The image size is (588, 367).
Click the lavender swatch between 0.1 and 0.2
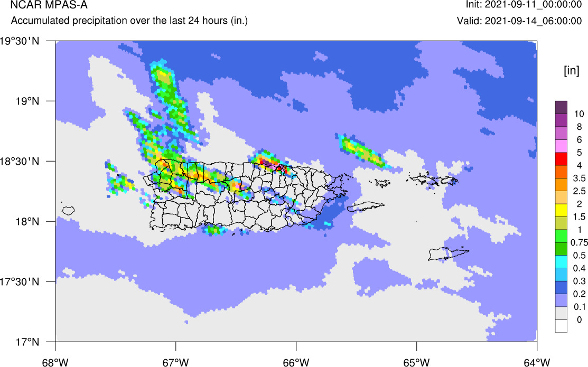pos(561,300)
